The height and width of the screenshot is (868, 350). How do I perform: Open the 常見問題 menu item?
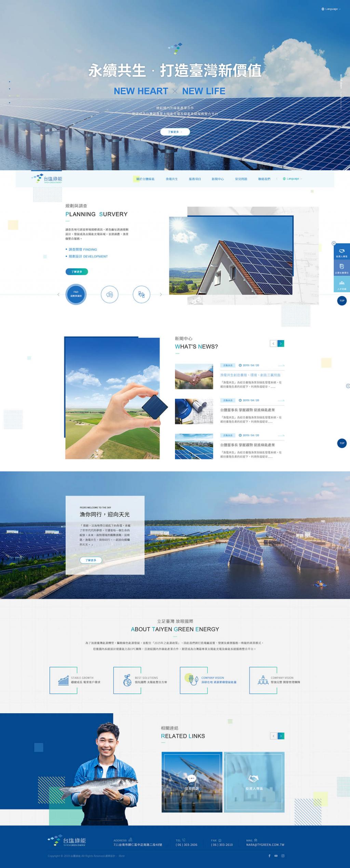click(241, 179)
